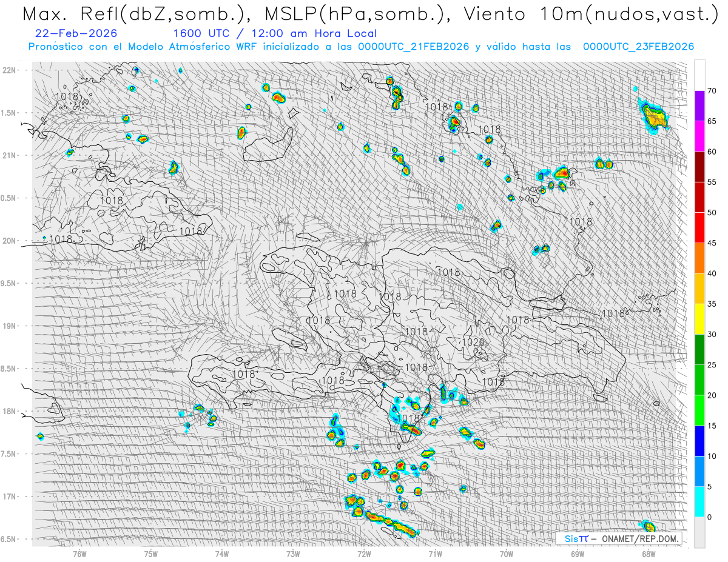Click the '10' value on the colorbar
Viewport: 728px width, 562px height.
pos(712,456)
